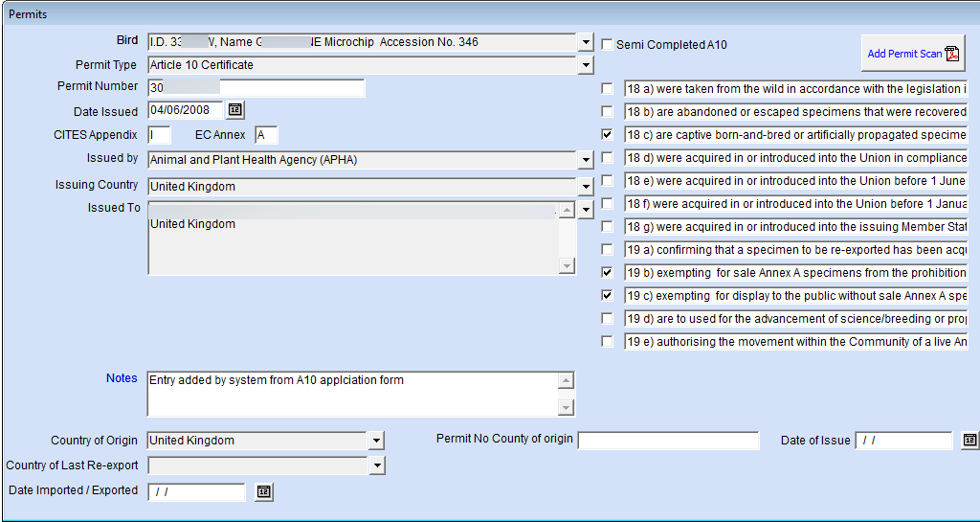The height and width of the screenshot is (522, 980).
Task: Tick 18 a) taken from the wild checkbox
Action: pos(606,89)
